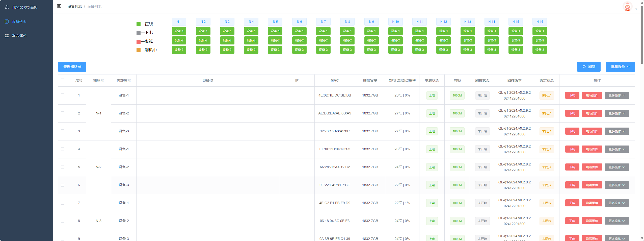Select 设备-3 green tile under N-16

pyautogui.click(x=540, y=50)
